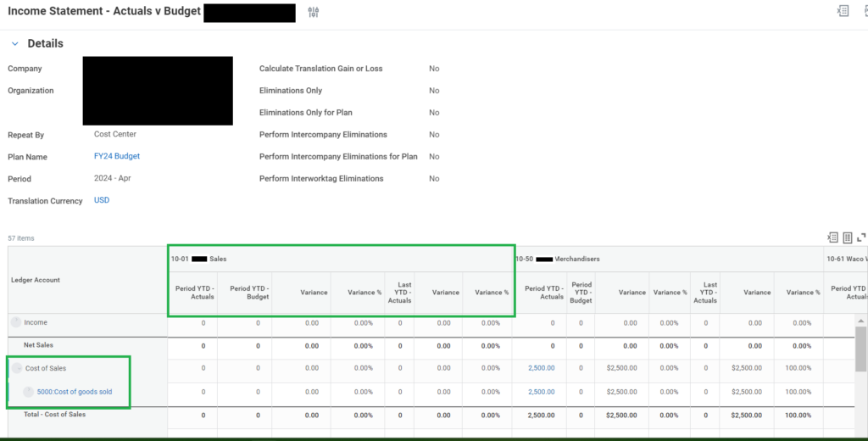This screenshot has height=441, width=868.
Task: Open the USD translation currency link
Action: click(102, 200)
